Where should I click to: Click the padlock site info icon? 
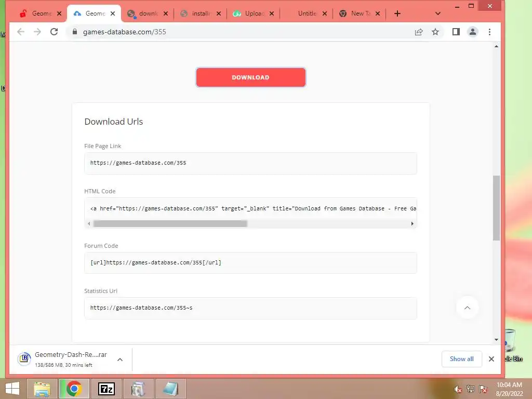point(75,32)
